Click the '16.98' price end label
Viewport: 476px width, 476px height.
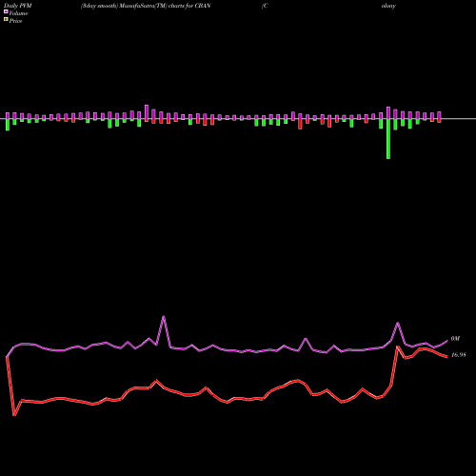click(x=459, y=355)
